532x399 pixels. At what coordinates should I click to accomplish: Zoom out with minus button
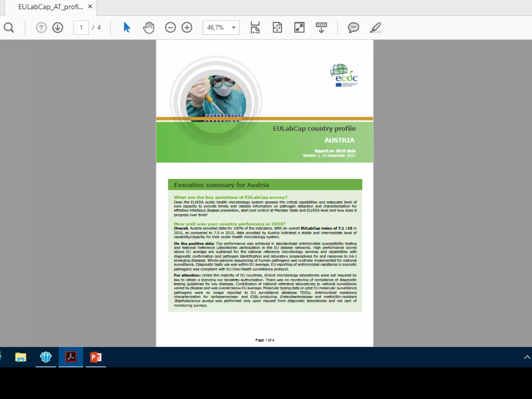tap(170, 28)
